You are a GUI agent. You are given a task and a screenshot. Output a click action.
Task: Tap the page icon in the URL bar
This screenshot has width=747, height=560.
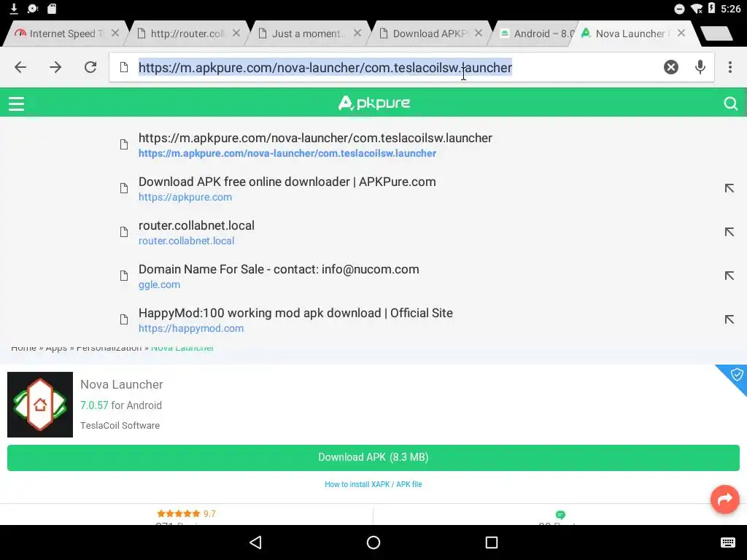pyautogui.click(x=124, y=67)
